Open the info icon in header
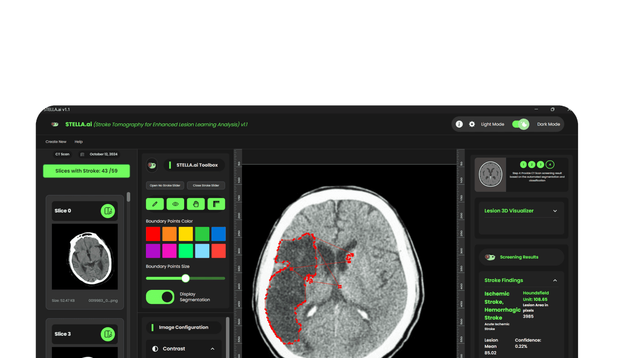Screen dimensions: 644x358 [x=459, y=124]
